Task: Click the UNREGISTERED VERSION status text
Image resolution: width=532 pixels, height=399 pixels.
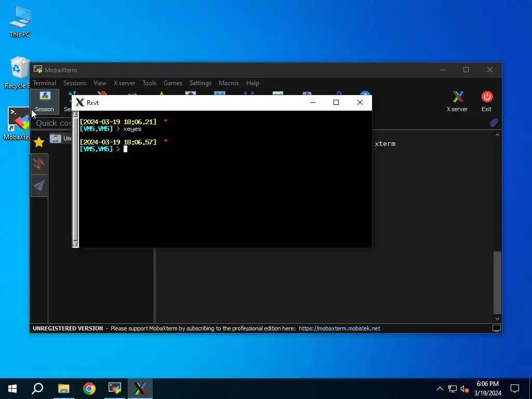Action: pyautogui.click(x=68, y=328)
